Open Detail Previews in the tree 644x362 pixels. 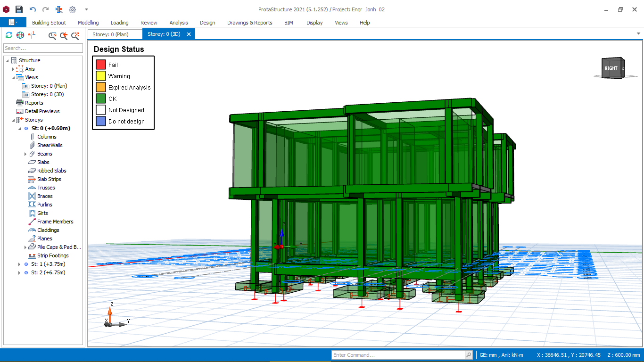pos(42,111)
